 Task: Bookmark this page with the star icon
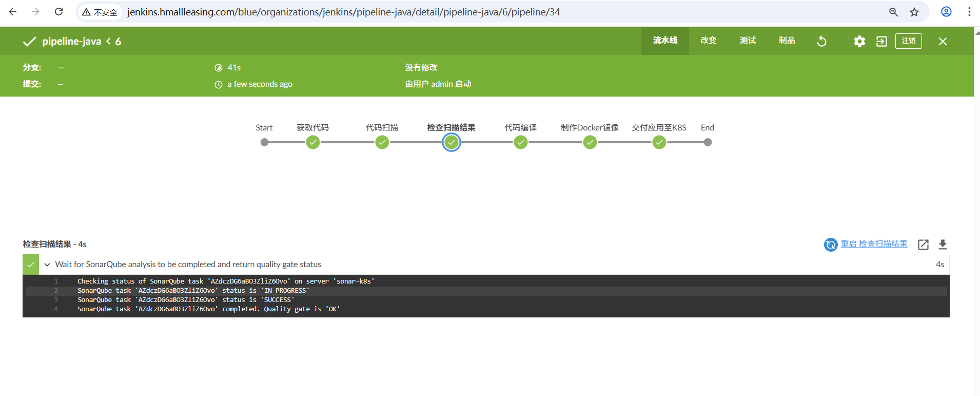[x=914, y=12]
